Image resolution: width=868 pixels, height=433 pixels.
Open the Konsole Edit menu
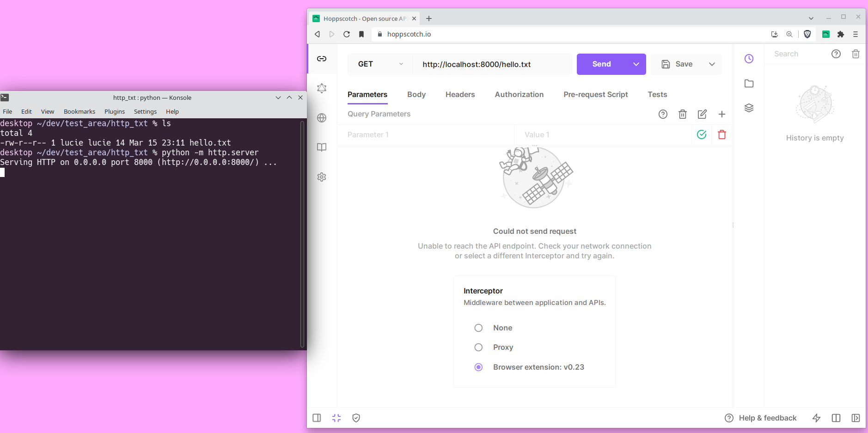tap(26, 111)
